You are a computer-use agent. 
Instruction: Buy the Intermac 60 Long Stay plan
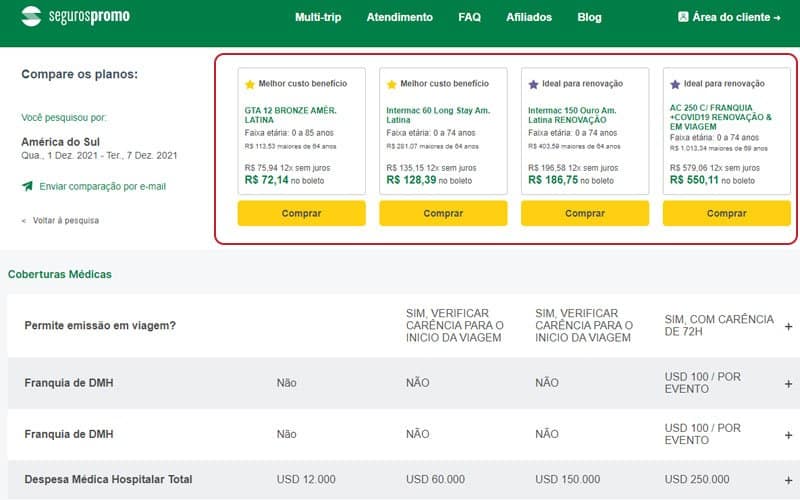pos(443,213)
